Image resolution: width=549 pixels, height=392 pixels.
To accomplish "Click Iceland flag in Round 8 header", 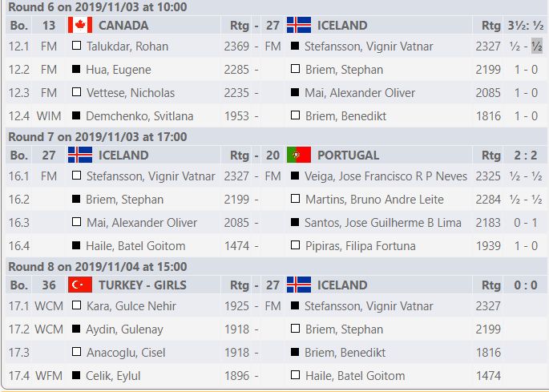I will [x=298, y=285].
